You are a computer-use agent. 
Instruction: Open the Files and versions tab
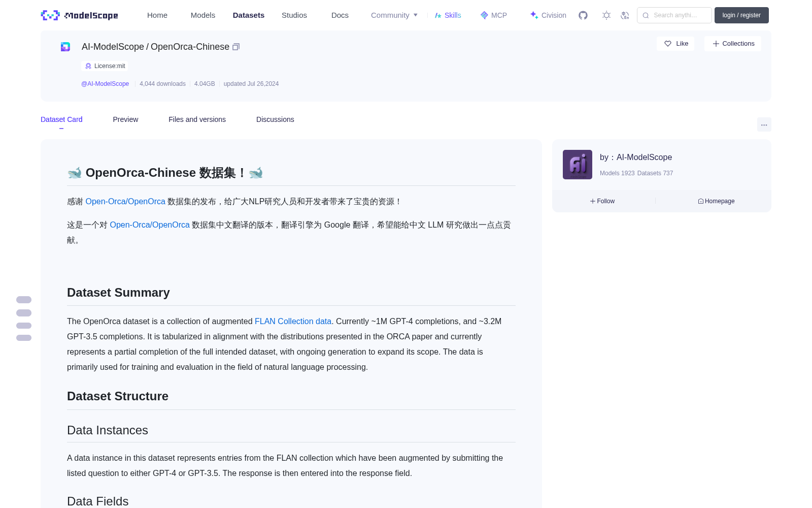coord(197,119)
